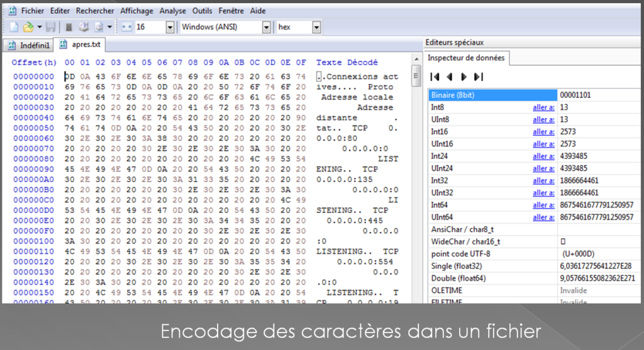Select the Inspecteur de données tab

pyautogui.click(x=466, y=58)
